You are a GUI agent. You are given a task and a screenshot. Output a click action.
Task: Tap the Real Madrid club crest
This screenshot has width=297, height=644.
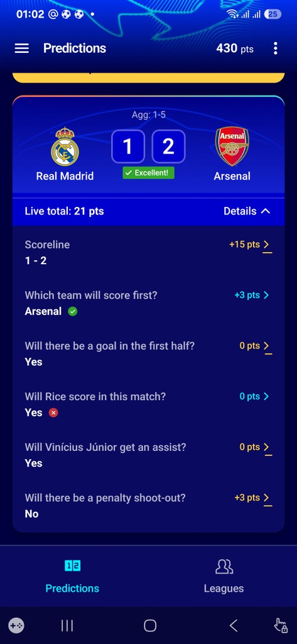65,147
